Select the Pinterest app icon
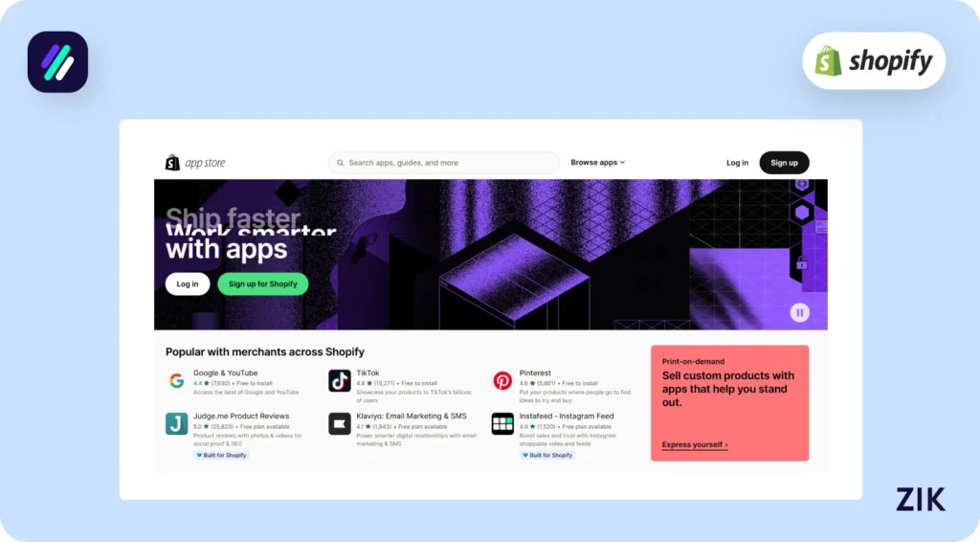This screenshot has width=980, height=542. tap(502, 381)
